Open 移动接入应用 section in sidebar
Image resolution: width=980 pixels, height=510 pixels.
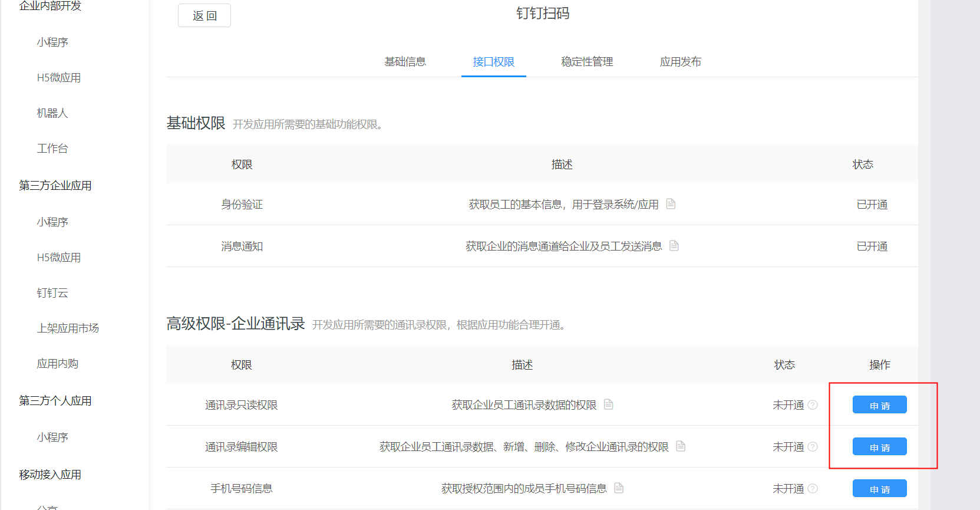tap(50, 475)
